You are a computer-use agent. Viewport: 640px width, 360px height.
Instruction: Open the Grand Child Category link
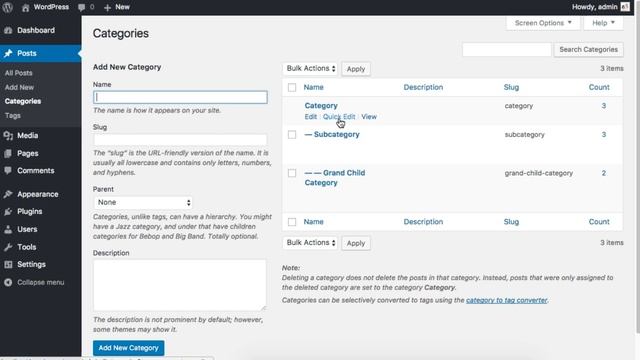pyautogui.click(x=335, y=178)
